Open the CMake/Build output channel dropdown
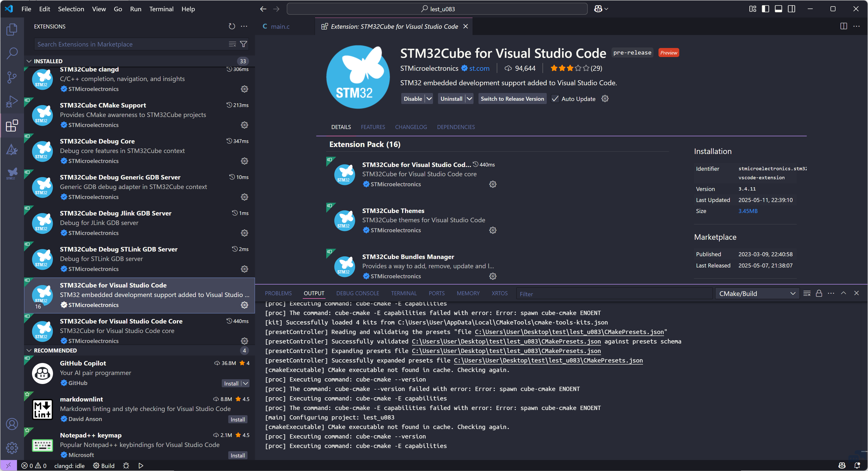 point(757,294)
